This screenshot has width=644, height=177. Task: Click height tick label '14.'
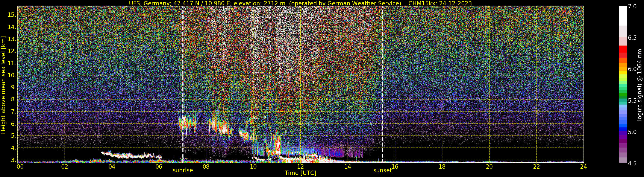pos(12,27)
